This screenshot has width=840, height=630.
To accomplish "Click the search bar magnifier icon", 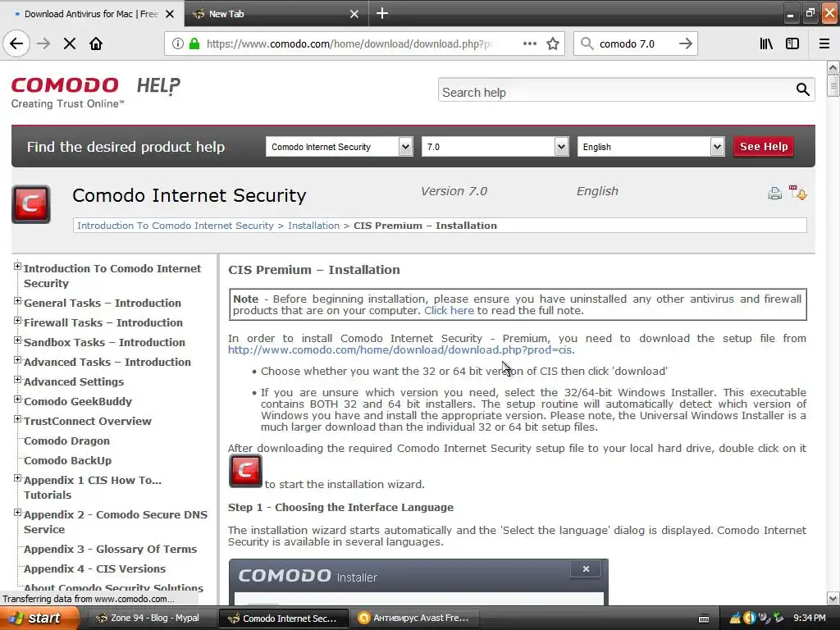I will [587, 43].
